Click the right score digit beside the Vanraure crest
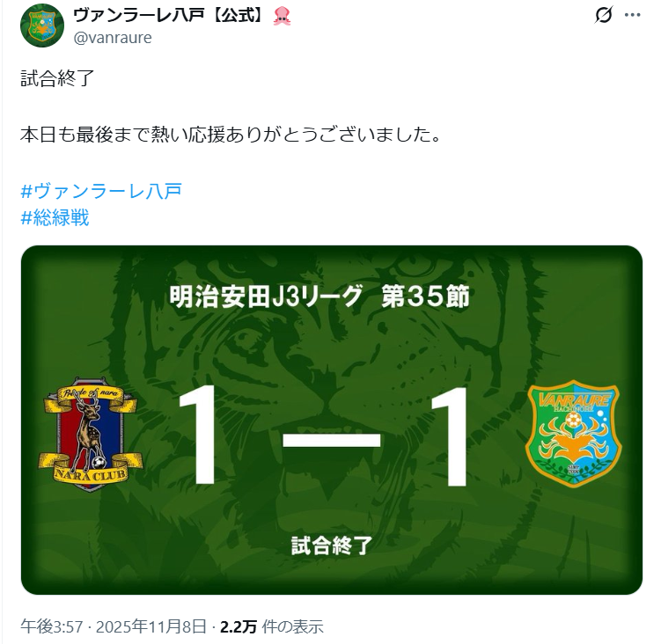 pyautogui.click(x=449, y=435)
